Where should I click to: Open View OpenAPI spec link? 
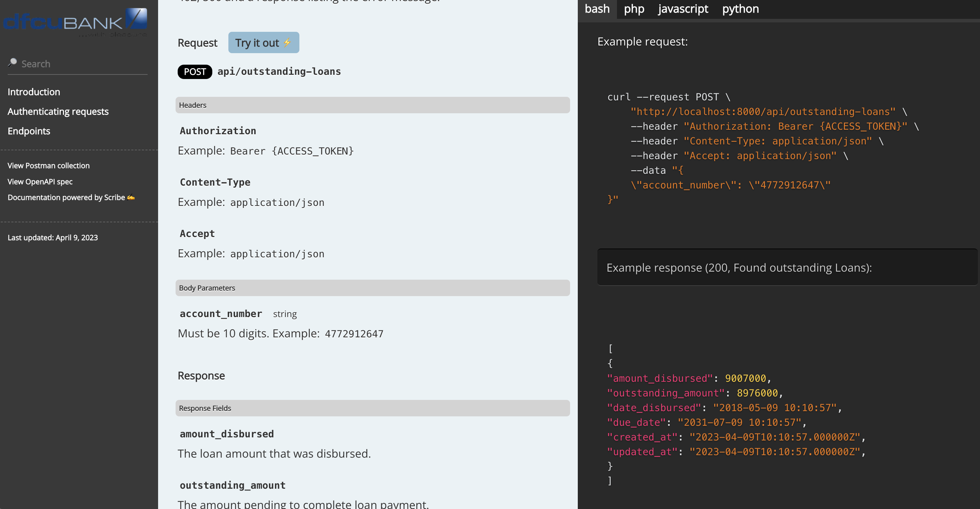pyautogui.click(x=40, y=181)
